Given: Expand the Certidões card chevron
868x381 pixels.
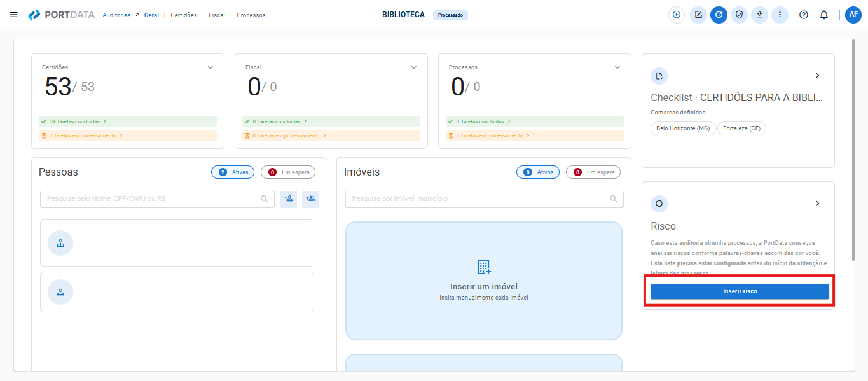Looking at the screenshot, I should point(210,67).
